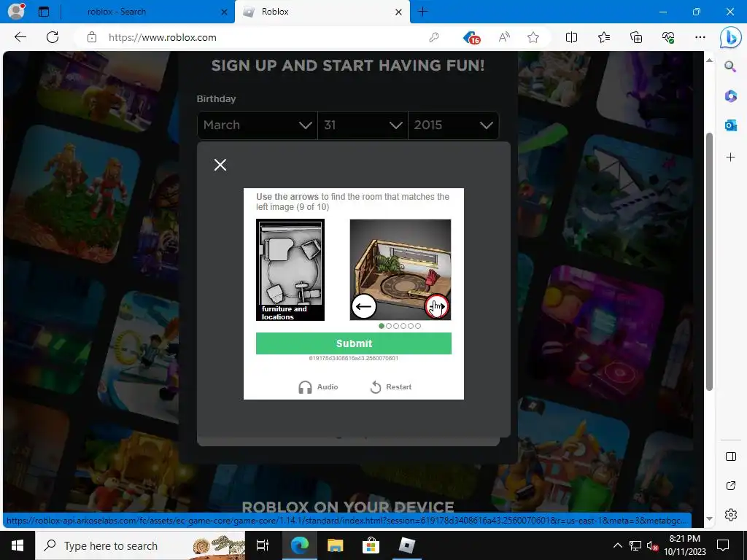
Task: Open a new browser tab
Action: click(x=422, y=12)
